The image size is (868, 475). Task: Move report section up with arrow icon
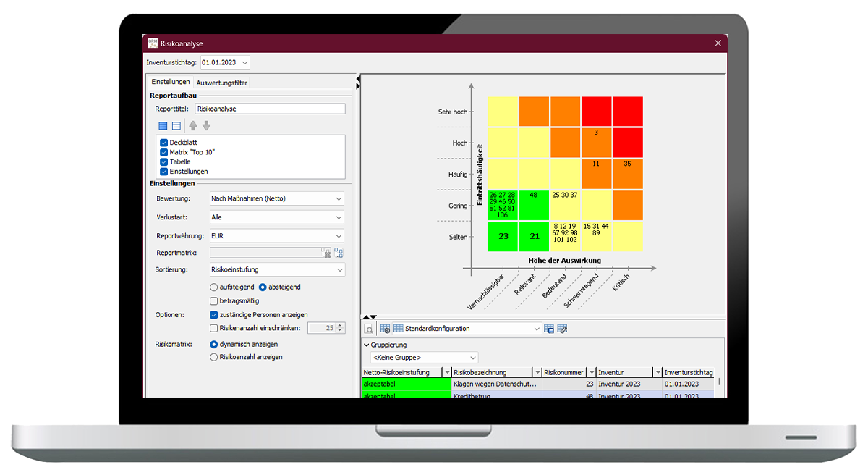(193, 125)
